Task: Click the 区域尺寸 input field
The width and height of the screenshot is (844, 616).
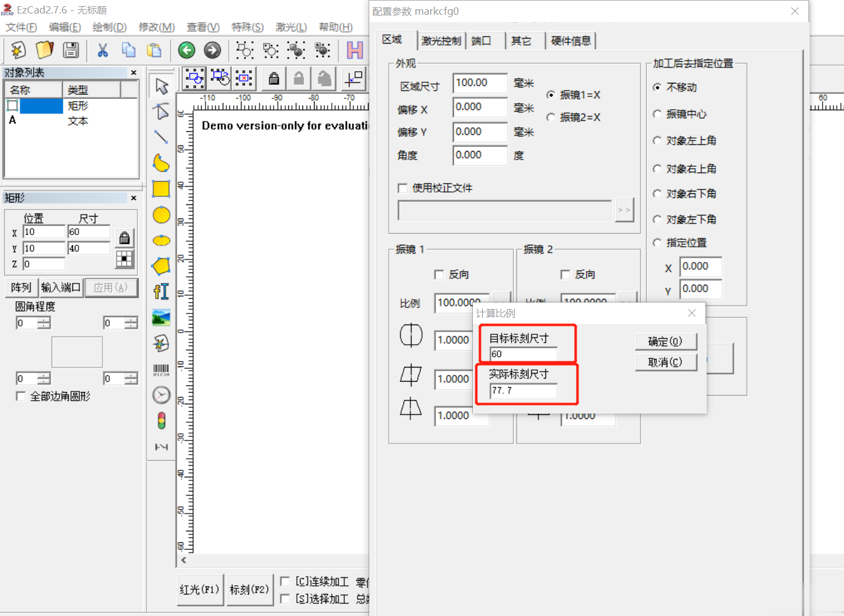Action: pos(480,83)
